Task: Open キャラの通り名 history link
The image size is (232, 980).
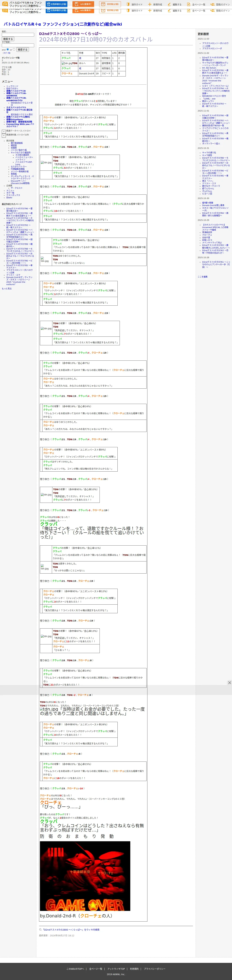Action: (209, 153)
